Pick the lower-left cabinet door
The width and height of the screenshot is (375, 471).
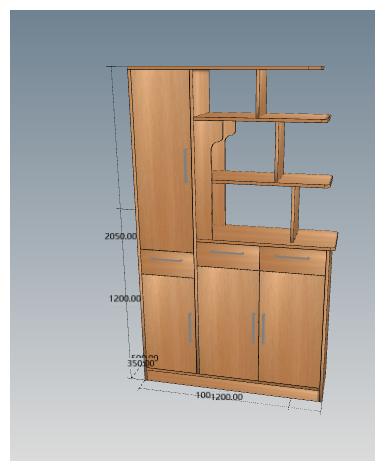coord(169,323)
